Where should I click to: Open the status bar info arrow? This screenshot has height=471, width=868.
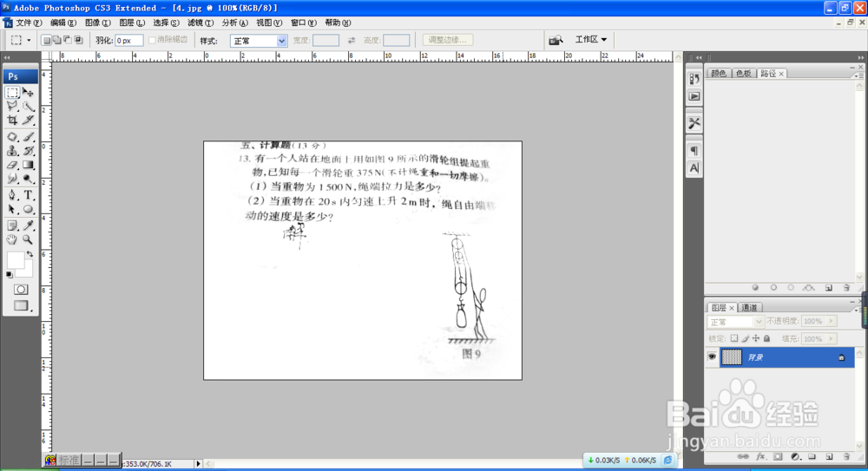(198, 464)
